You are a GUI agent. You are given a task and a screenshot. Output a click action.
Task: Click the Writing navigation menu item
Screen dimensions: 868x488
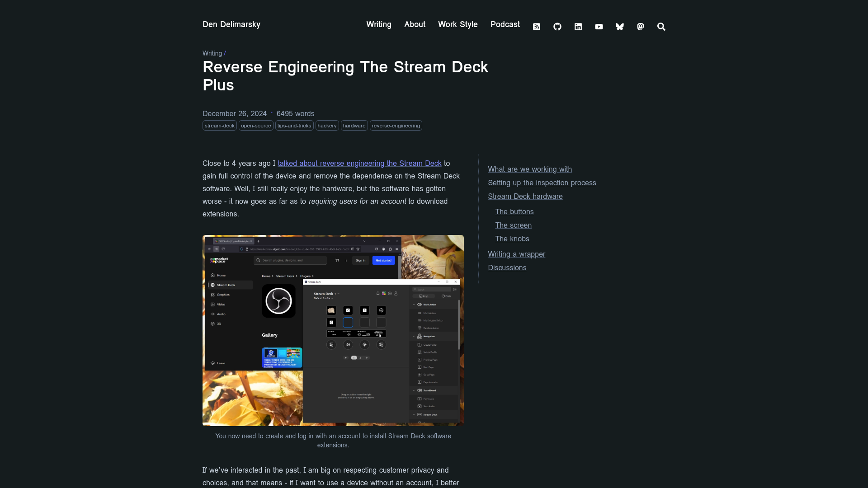click(x=378, y=24)
